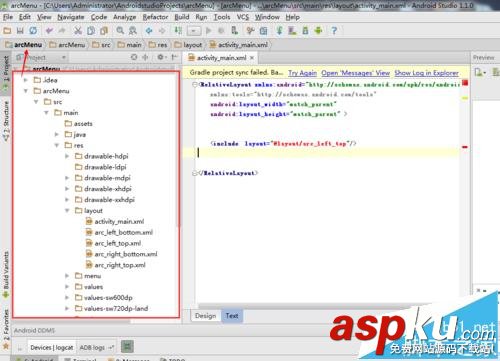Expand the drawable-hdpi folder

point(67,156)
